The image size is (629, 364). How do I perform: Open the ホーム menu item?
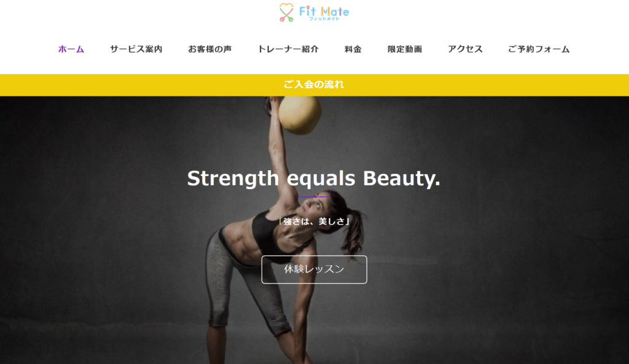(71, 49)
